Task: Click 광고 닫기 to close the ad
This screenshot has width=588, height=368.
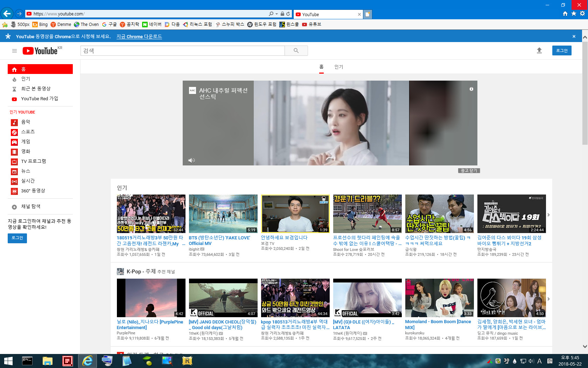Action: (469, 171)
